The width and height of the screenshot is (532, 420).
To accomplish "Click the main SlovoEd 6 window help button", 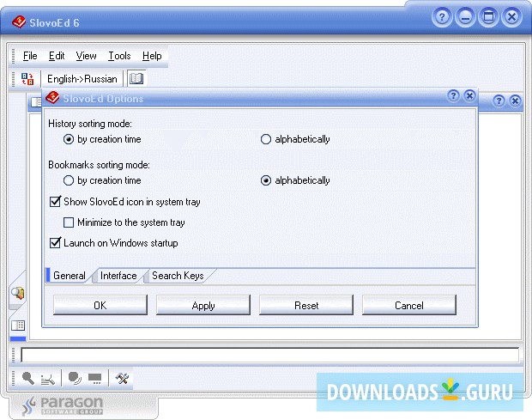I will click(x=442, y=16).
